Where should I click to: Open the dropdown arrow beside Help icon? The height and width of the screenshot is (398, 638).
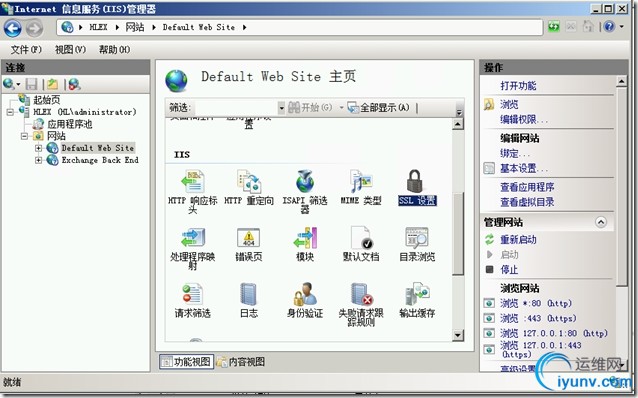622,27
